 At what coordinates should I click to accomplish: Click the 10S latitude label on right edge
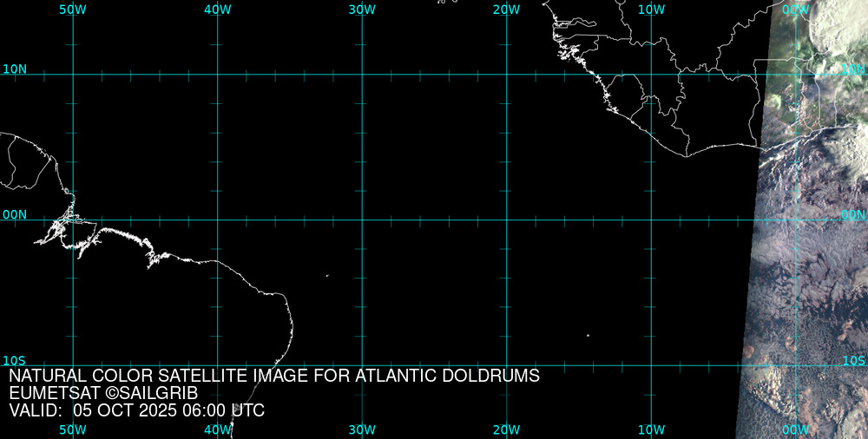[x=854, y=360]
